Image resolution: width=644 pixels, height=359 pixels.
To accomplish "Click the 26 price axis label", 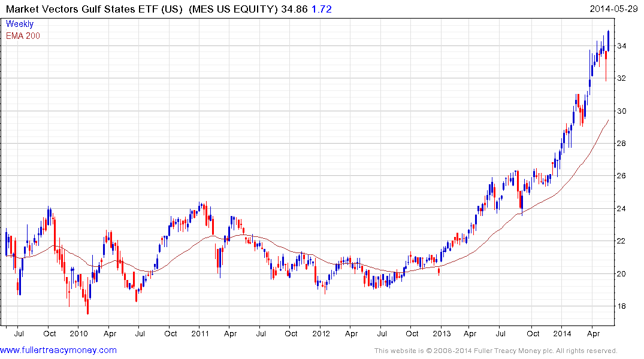I will [621, 175].
